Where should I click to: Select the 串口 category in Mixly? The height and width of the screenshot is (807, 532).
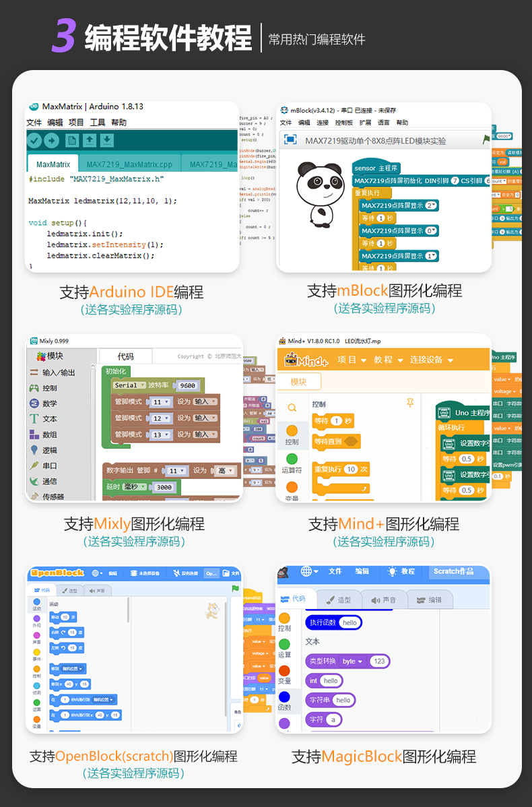tap(43, 465)
